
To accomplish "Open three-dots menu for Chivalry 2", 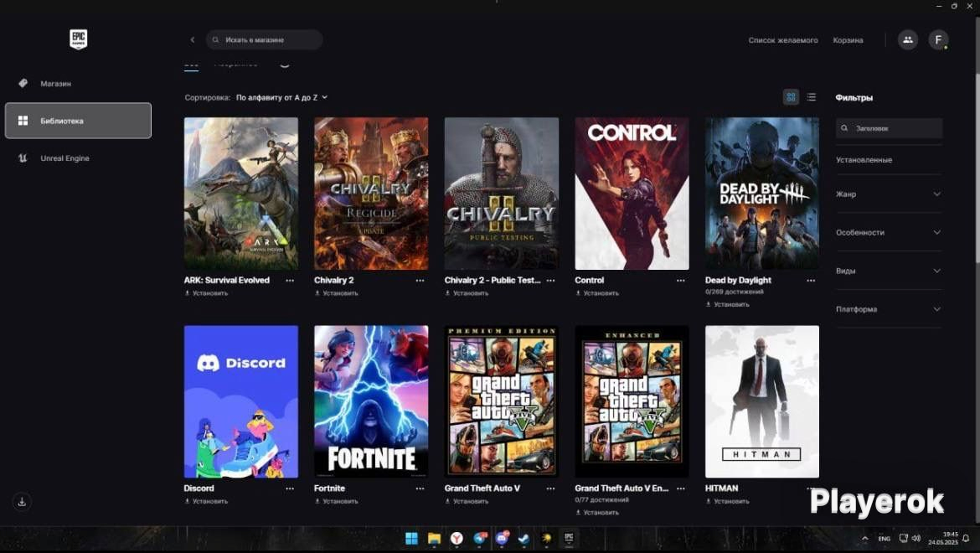I will [x=420, y=281].
